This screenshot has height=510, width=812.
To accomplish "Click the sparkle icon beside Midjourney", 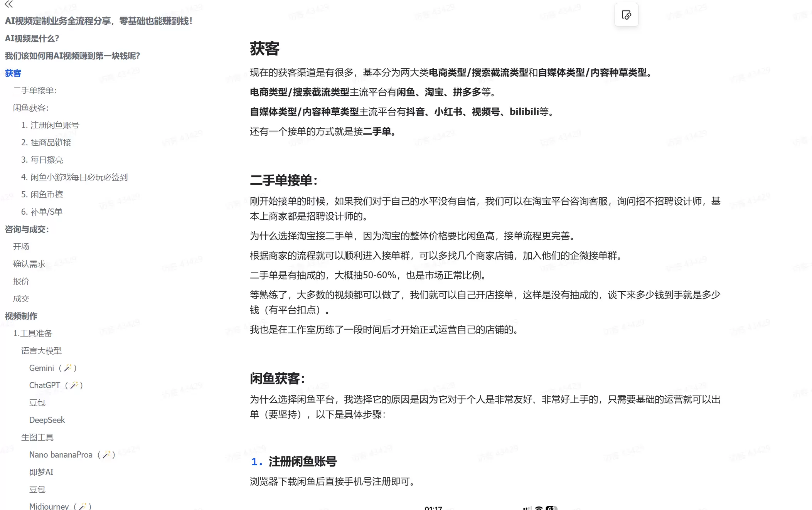I will tap(83, 506).
